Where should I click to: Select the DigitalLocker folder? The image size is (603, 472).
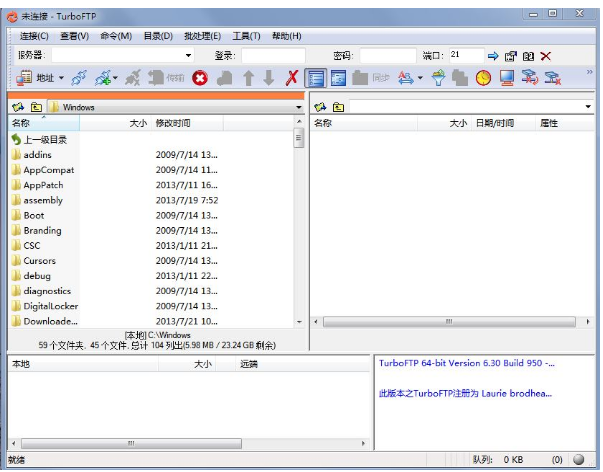(x=45, y=306)
